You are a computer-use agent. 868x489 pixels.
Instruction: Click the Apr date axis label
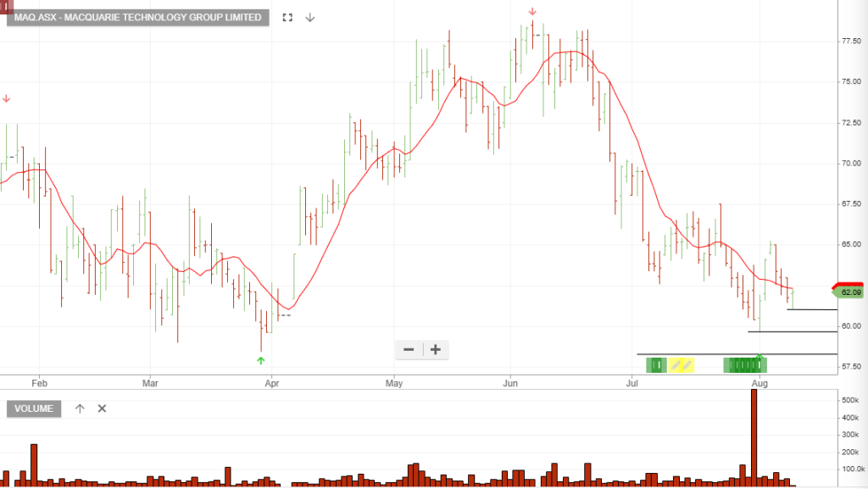pos(272,383)
